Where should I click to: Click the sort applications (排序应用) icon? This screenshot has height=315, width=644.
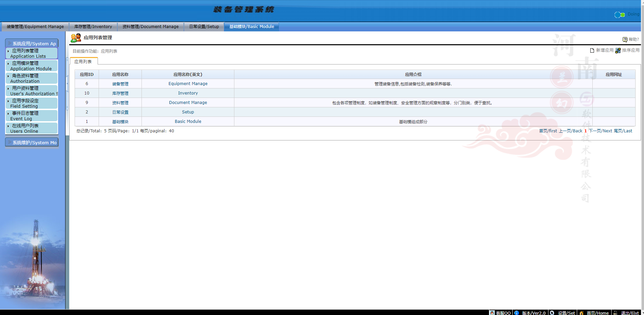click(618, 50)
